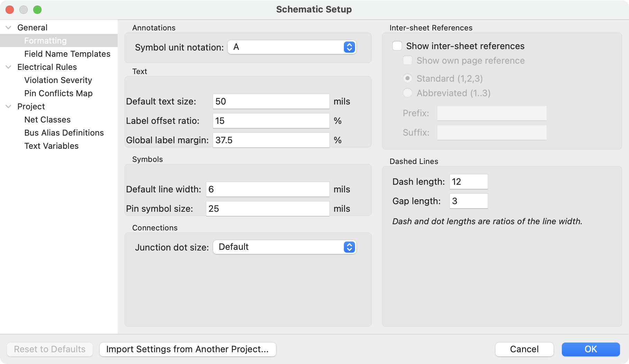Switch to the Field Name Templates page
Image resolution: width=629 pixels, height=364 pixels.
click(x=67, y=54)
